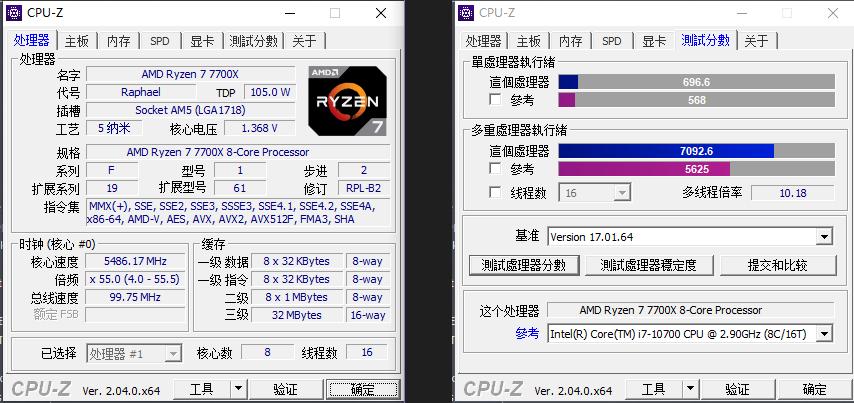Close the left CPU-Z window
The width and height of the screenshot is (854, 403).
click(x=381, y=13)
